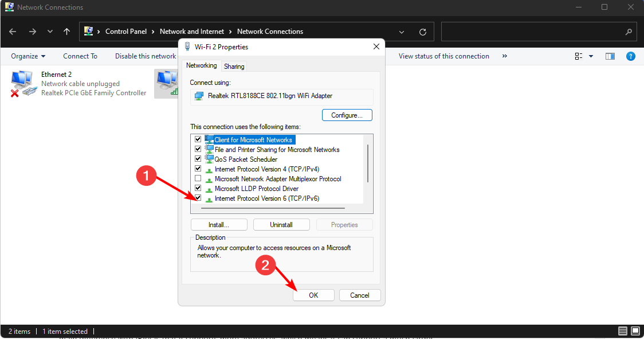Expand the chevron after Network and Internet

click(230, 32)
